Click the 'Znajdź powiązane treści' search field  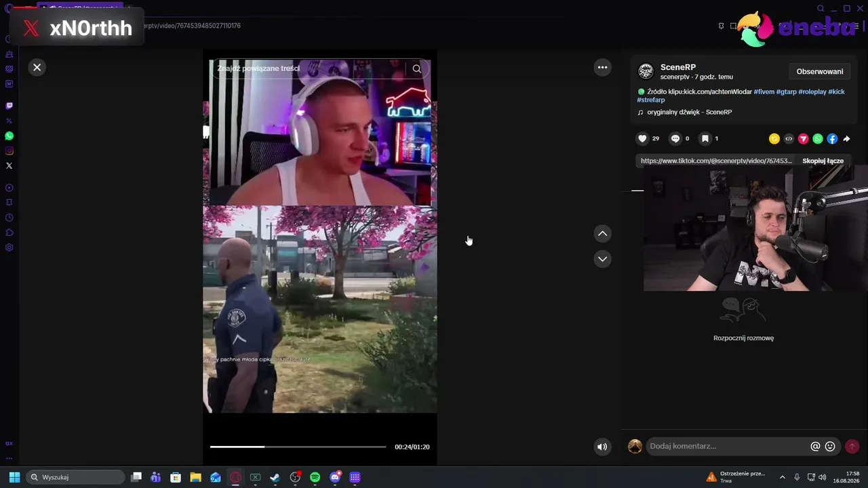310,68
